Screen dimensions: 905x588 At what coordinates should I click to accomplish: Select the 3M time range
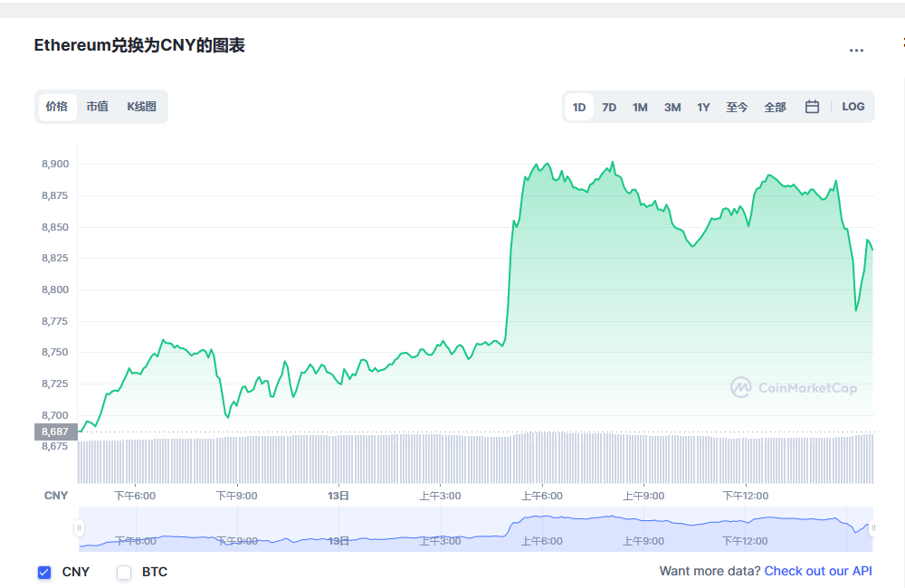click(x=672, y=108)
